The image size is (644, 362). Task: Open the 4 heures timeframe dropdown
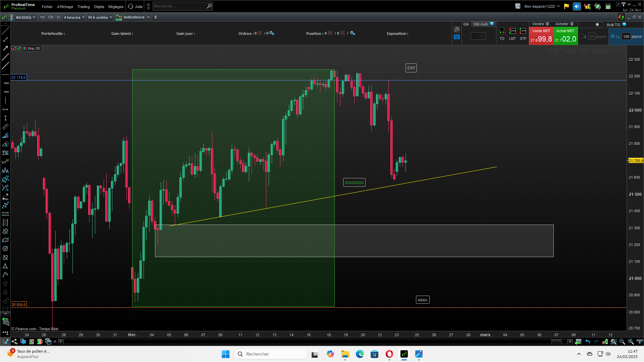(x=74, y=17)
